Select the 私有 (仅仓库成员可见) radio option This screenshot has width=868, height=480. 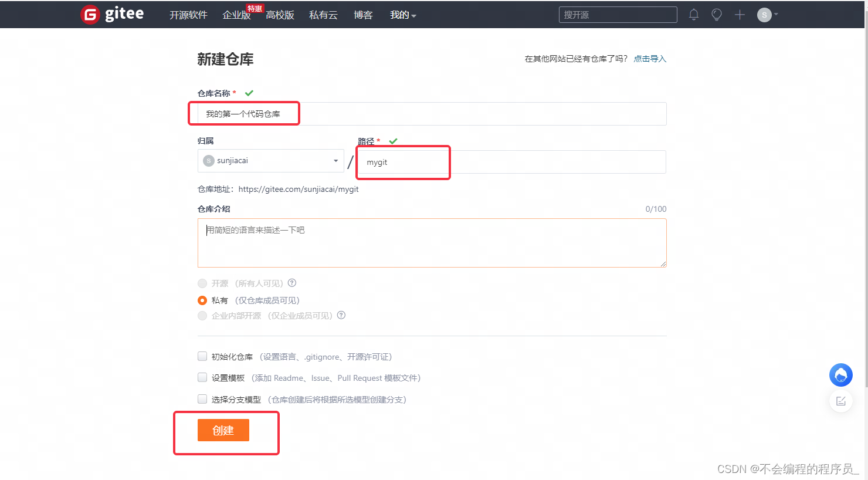tap(202, 300)
